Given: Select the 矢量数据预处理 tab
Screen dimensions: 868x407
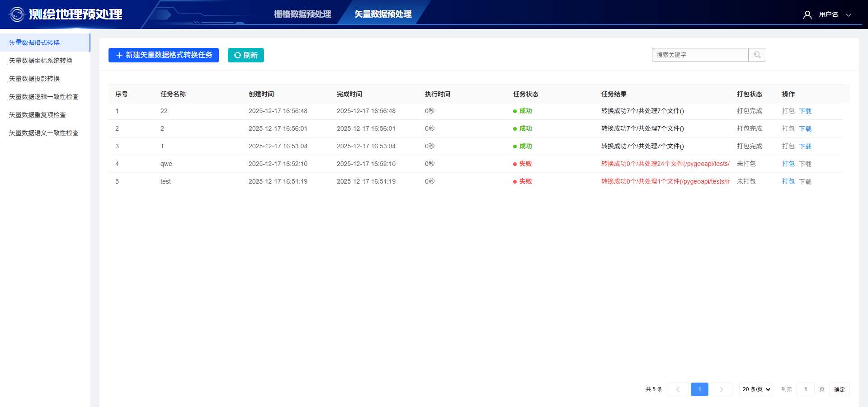Looking at the screenshot, I should coord(382,14).
